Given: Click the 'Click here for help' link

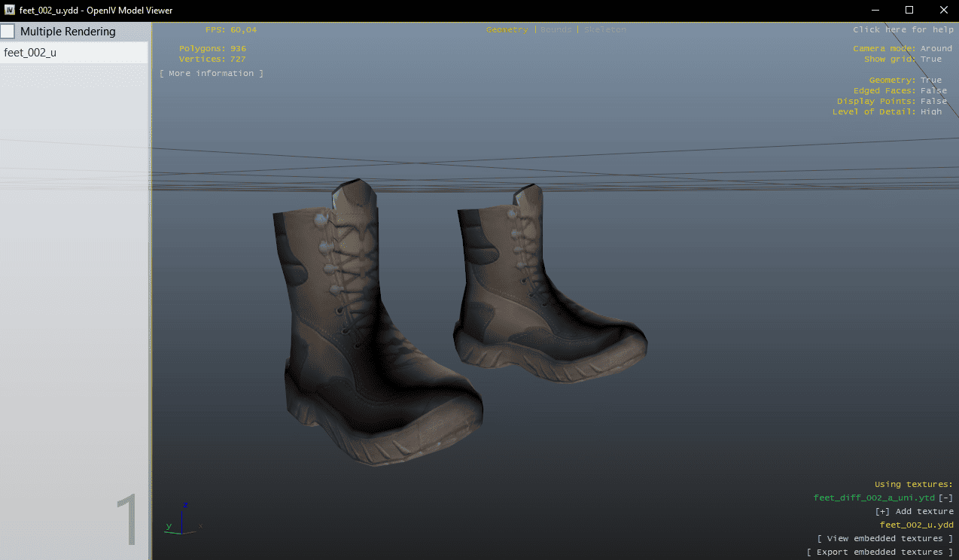Looking at the screenshot, I should click(x=903, y=29).
